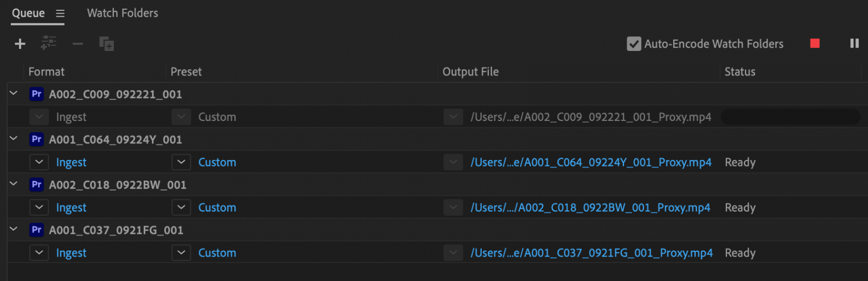Open format dropdown for A001_C037_0921FG_001

click(x=39, y=253)
